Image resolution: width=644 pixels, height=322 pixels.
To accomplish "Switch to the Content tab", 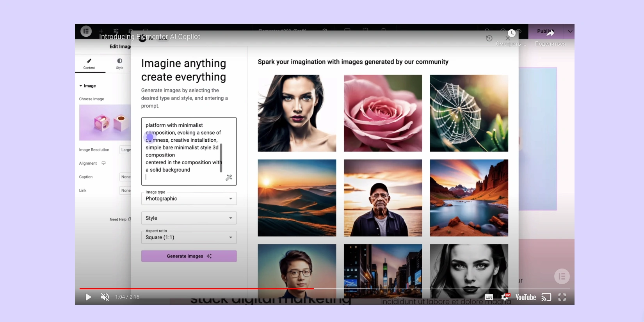I will [89, 64].
